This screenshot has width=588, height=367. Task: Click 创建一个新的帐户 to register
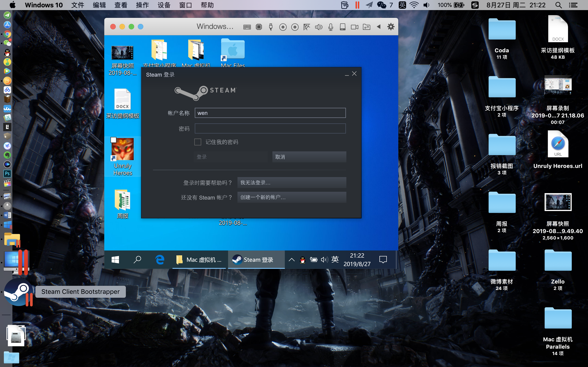(291, 197)
